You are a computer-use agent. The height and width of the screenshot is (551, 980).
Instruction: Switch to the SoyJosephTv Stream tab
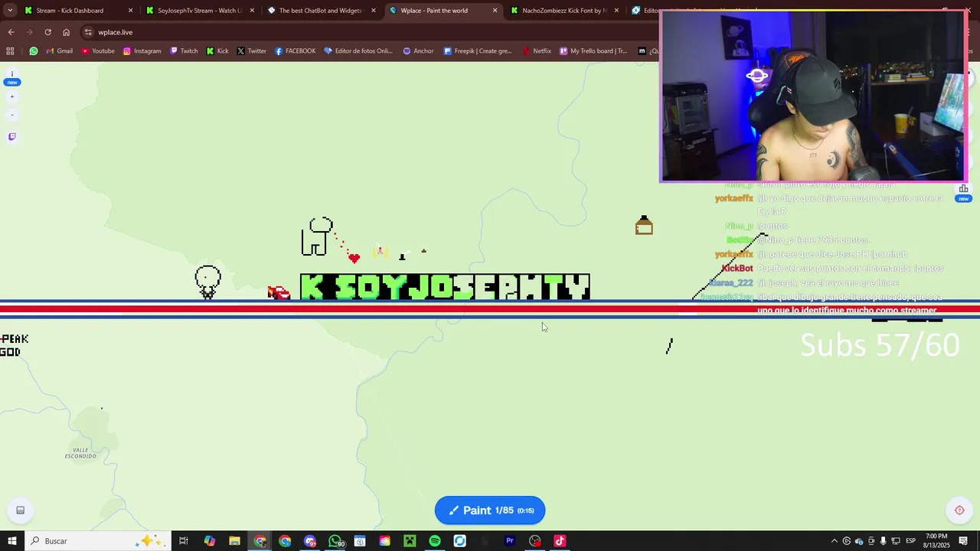pyautogui.click(x=199, y=11)
